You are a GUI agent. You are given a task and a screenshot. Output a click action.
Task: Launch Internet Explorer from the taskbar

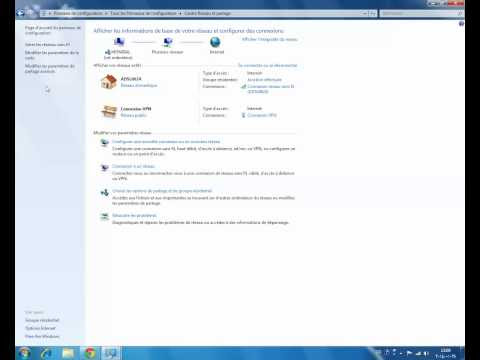(x=46, y=353)
